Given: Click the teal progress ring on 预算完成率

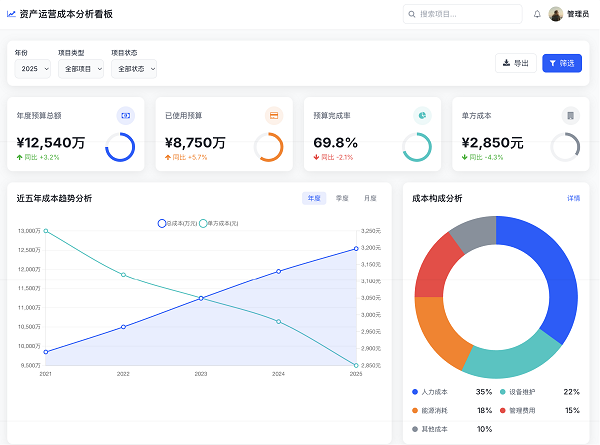Looking at the screenshot, I should pos(417,147).
